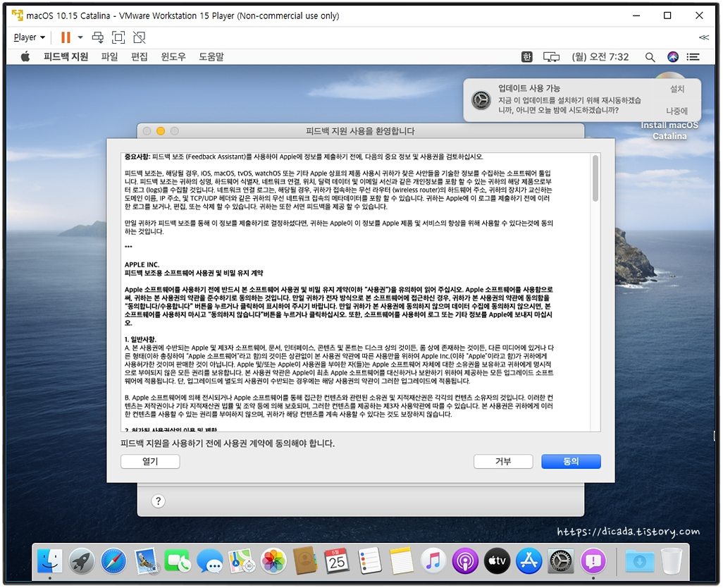Screen dimensions: 723x588
Task: Click the 거부 (Decline) button
Action: pos(503,461)
